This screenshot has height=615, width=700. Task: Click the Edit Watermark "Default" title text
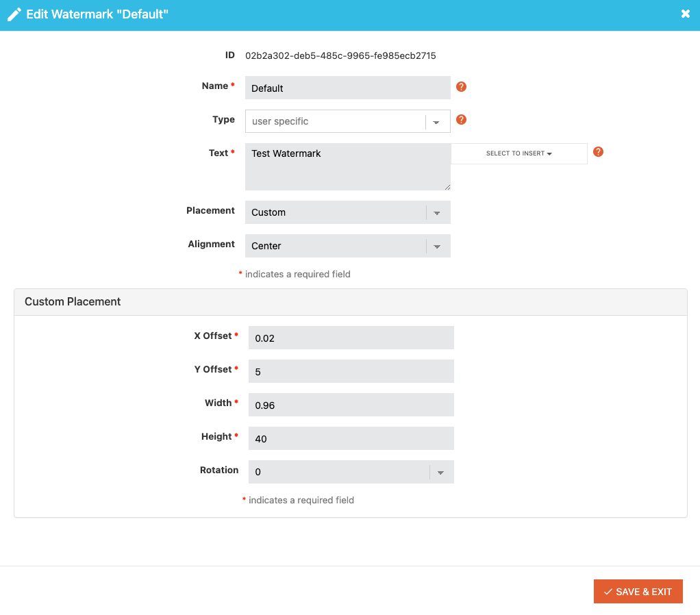click(x=97, y=14)
